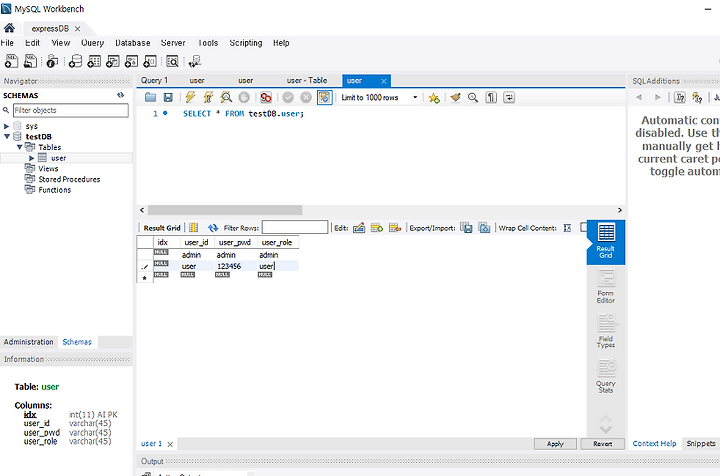Toggle word wrap in editor icon
The width and height of the screenshot is (720, 476).
pos(509,97)
